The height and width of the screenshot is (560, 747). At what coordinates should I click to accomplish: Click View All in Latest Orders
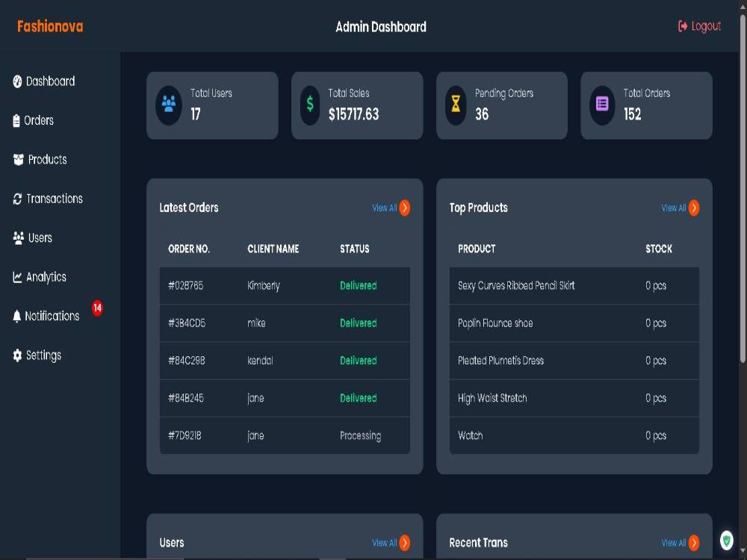click(385, 208)
